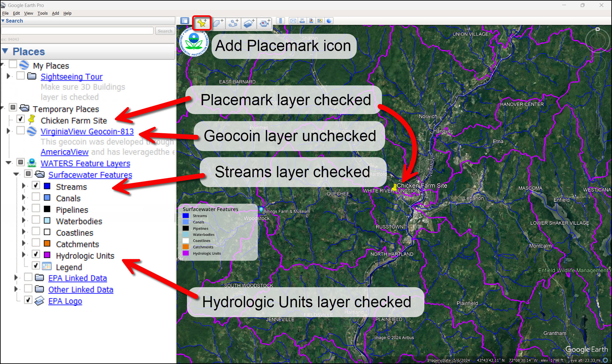Open the AmericaView link

(x=64, y=152)
